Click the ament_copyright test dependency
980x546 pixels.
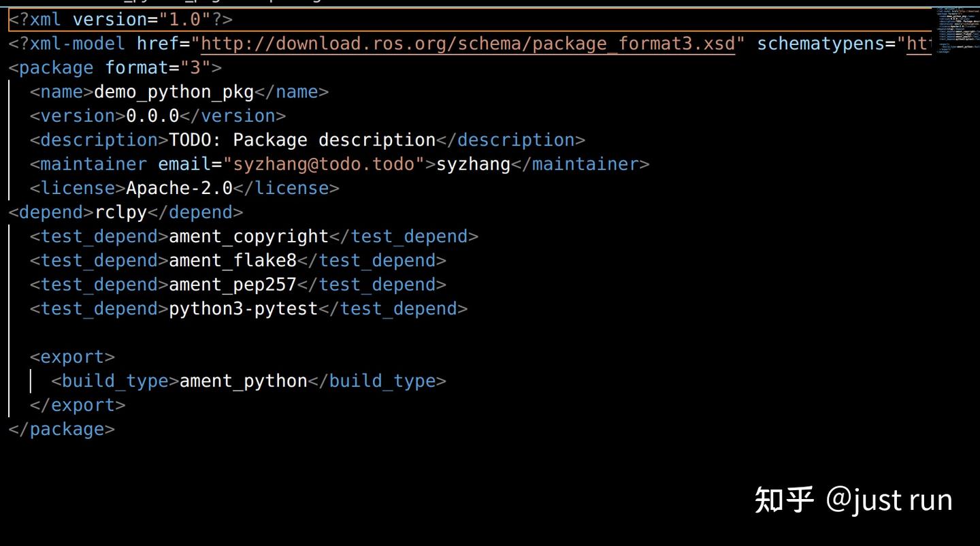(x=248, y=237)
